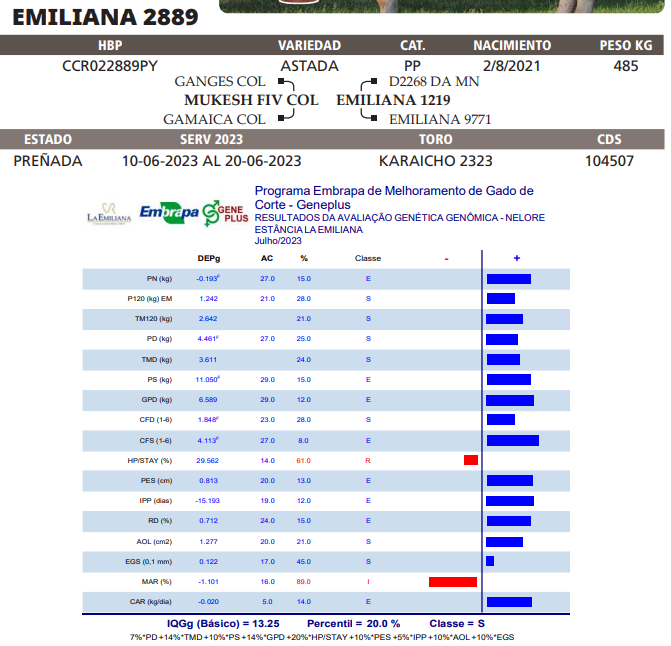671x646 pixels.
Task: Click the DEPg column header
Action: (x=208, y=258)
